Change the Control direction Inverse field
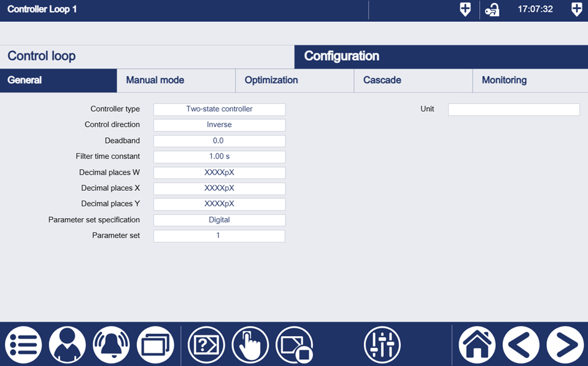Viewport: 588px width, 366px height. [x=219, y=125]
